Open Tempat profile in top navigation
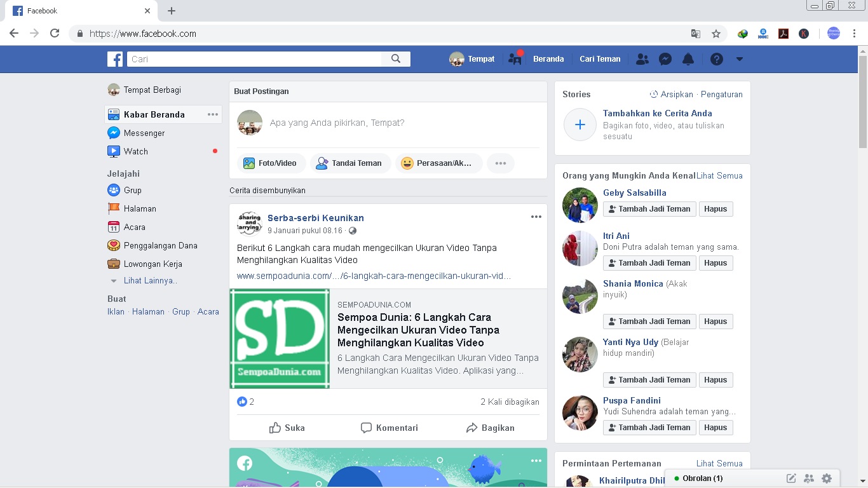868x488 pixels. click(x=472, y=59)
